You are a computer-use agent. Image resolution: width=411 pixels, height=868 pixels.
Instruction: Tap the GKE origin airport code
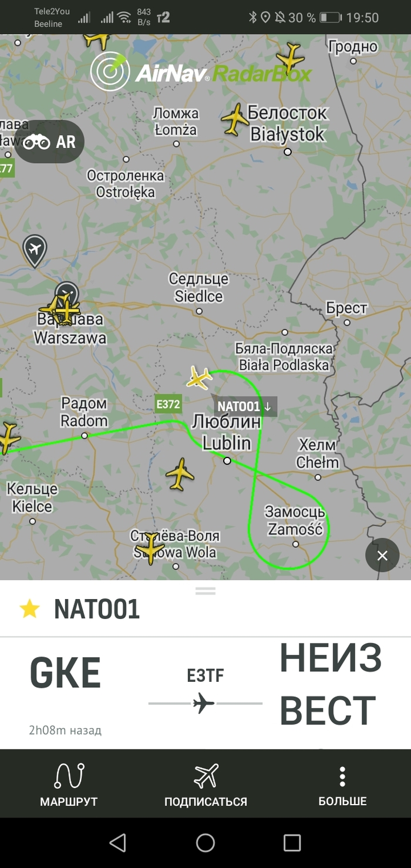click(x=65, y=674)
